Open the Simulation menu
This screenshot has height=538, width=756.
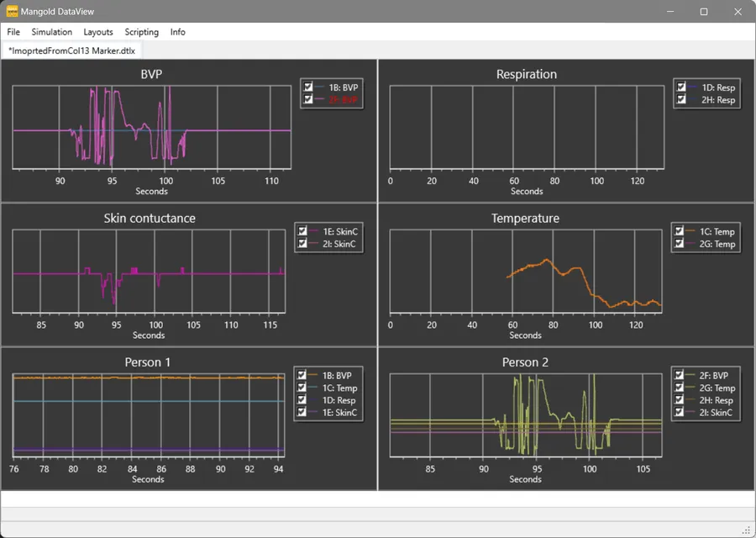pyautogui.click(x=51, y=32)
